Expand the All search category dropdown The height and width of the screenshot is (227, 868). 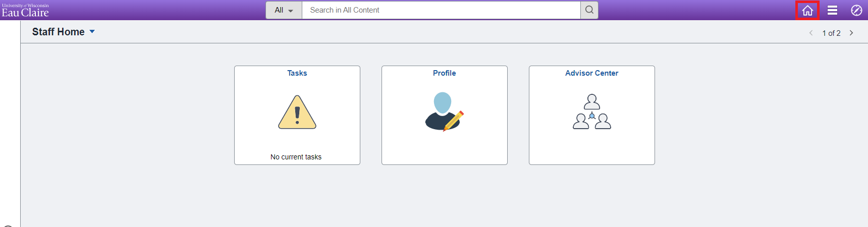pos(284,10)
